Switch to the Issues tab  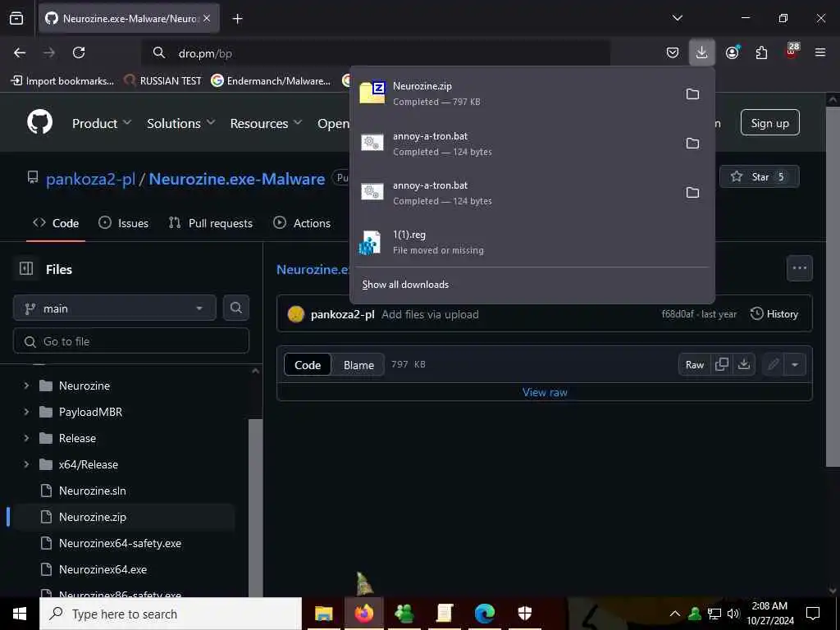coord(123,223)
